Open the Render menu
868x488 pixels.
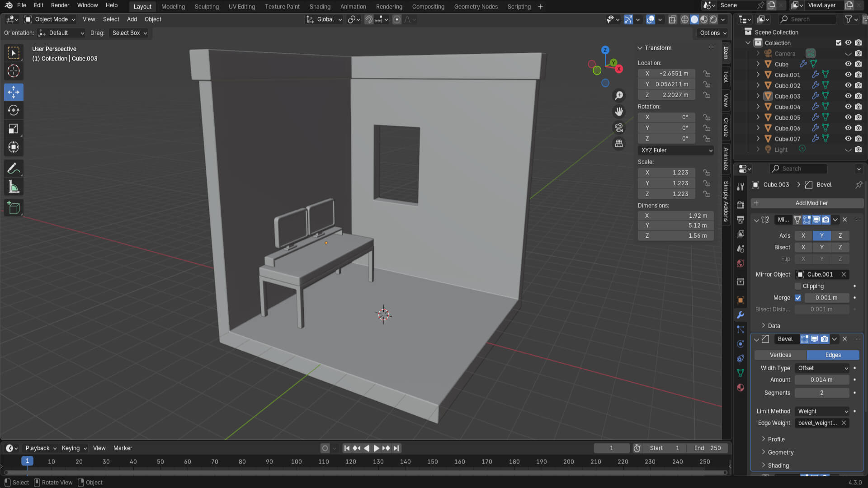pyautogui.click(x=60, y=5)
